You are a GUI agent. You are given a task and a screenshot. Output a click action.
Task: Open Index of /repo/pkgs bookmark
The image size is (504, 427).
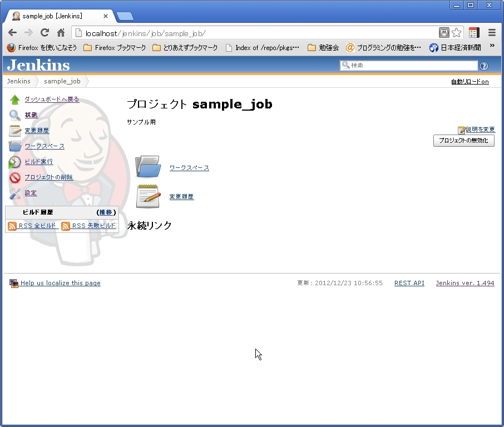[x=263, y=48]
